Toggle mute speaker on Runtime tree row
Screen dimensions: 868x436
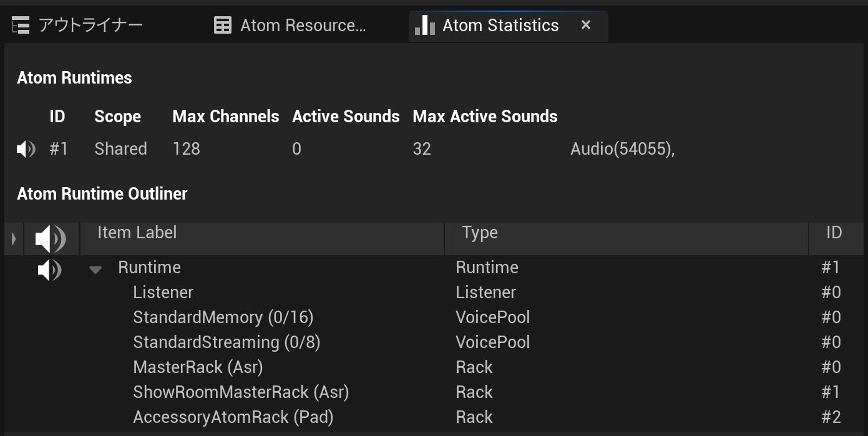coord(49,270)
